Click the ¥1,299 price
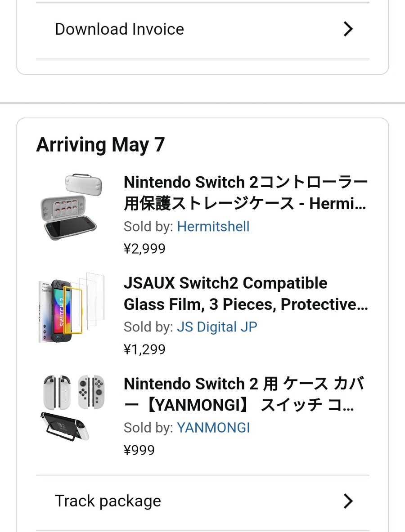 pos(144,349)
